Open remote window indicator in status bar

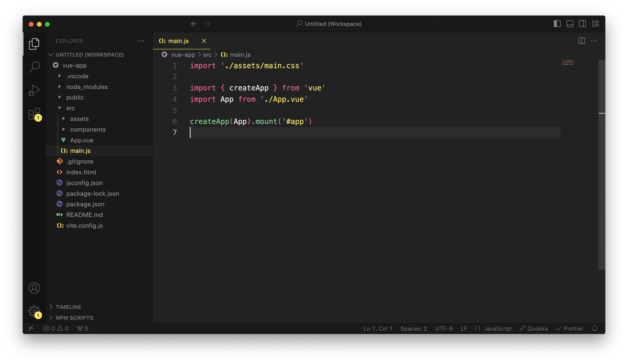point(31,328)
